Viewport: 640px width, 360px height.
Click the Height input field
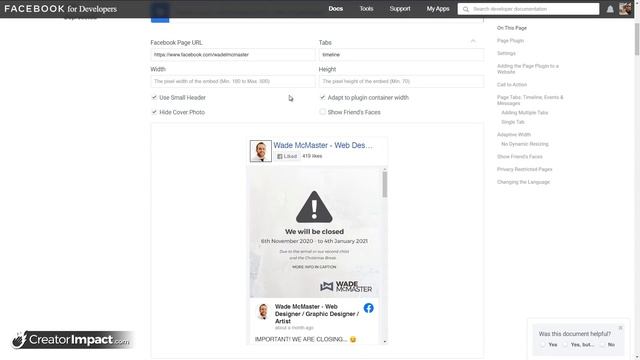tap(401, 81)
